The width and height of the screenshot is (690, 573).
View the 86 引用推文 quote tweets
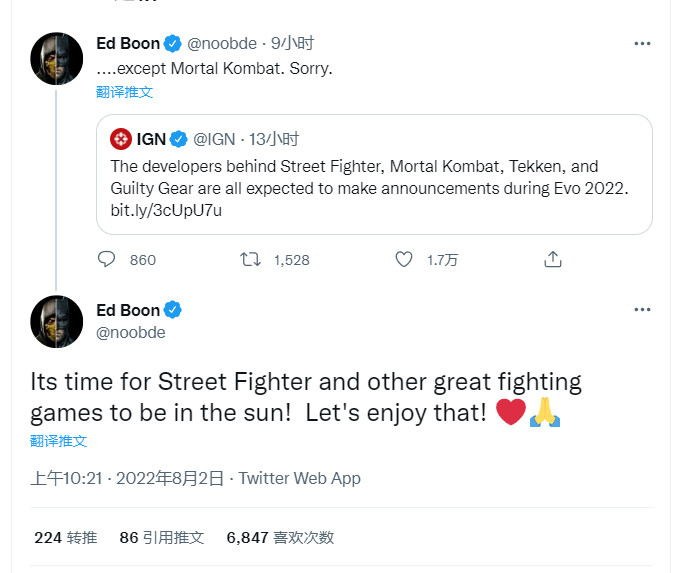161,537
